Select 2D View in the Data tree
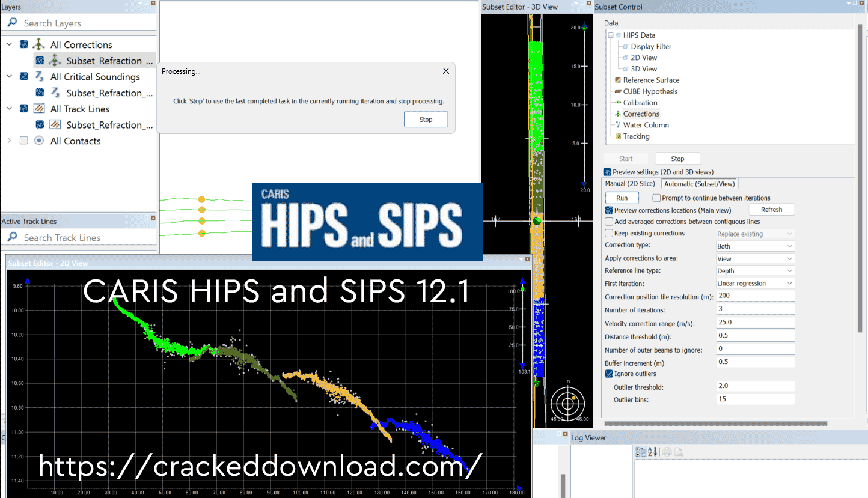This screenshot has width=868, height=498. tap(644, 58)
